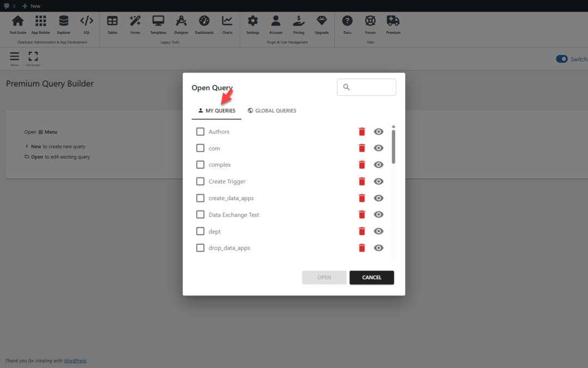Viewport: 588px width, 368px height.
Task: Delete the create_data_apps query
Action: [x=362, y=198]
